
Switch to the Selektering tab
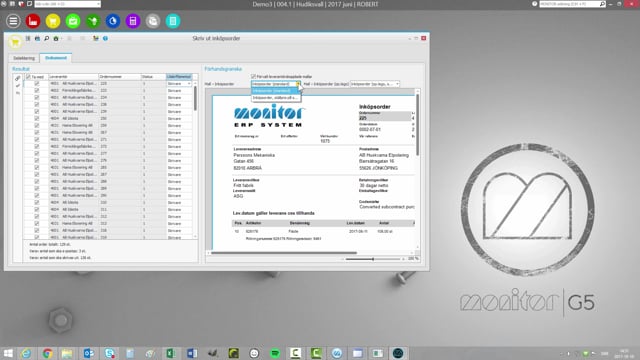click(x=24, y=58)
